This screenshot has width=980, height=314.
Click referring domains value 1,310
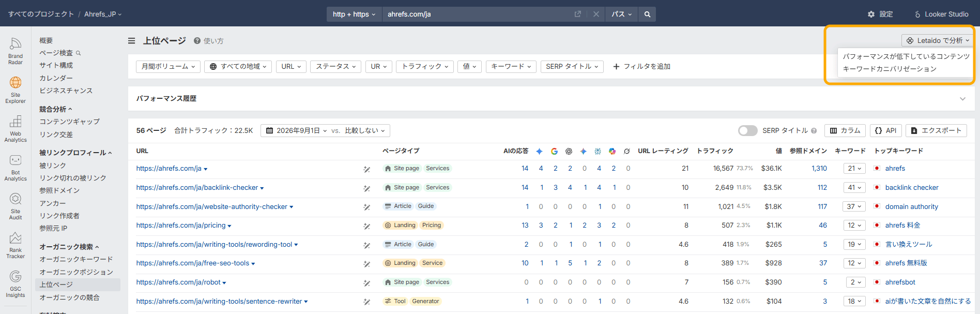click(x=819, y=168)
